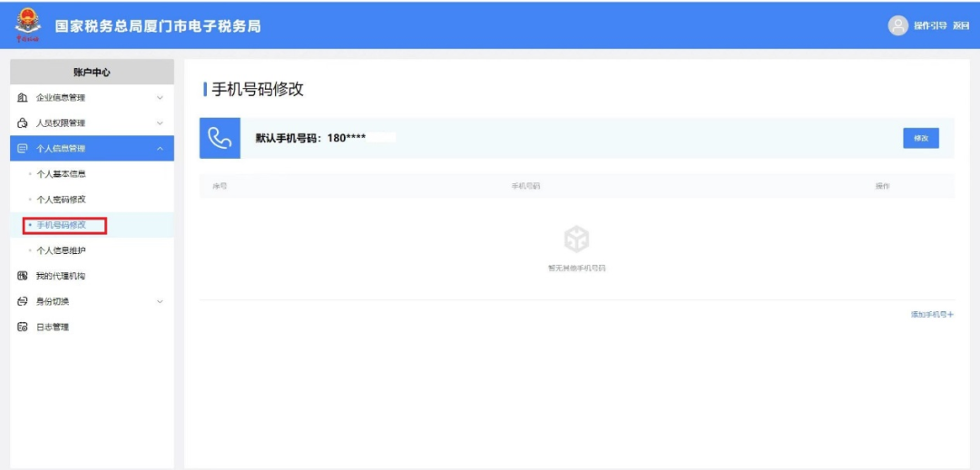Viewport: 980px width, 470px height.
Task: Click the phone handset icon
Action: point(220,138)
